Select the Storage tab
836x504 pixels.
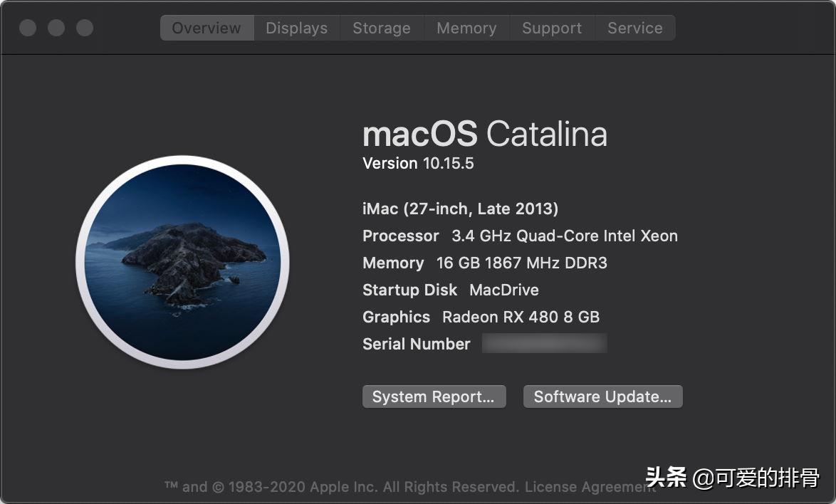382,28
